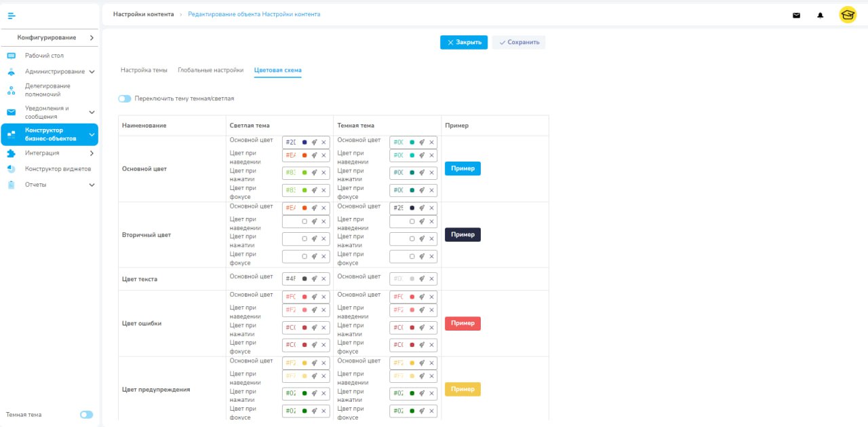Toggle Переключить тему темная/светлая switch
The width and height of the screenshot is (868, 427).
124,98
